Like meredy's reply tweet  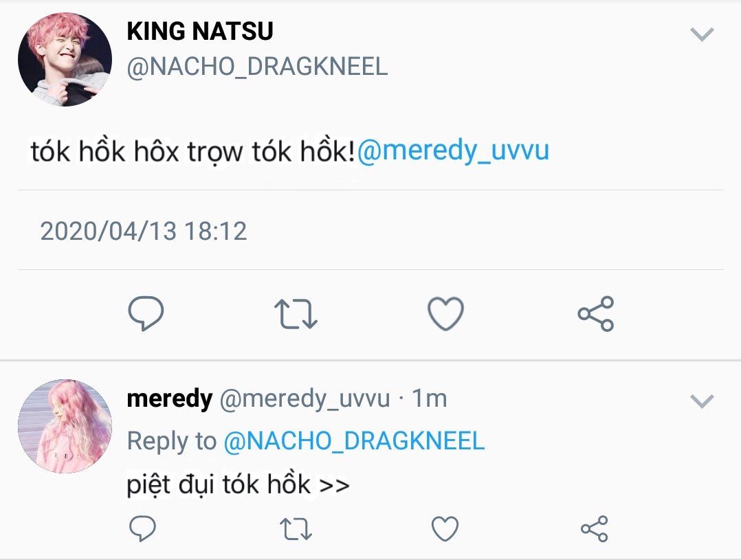coord(445,528)
